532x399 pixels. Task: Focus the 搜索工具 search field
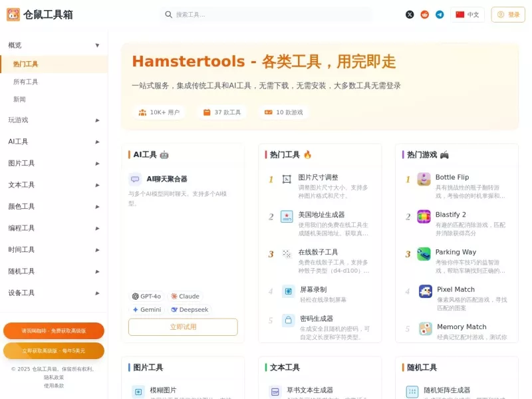click(x=267, y=15)
